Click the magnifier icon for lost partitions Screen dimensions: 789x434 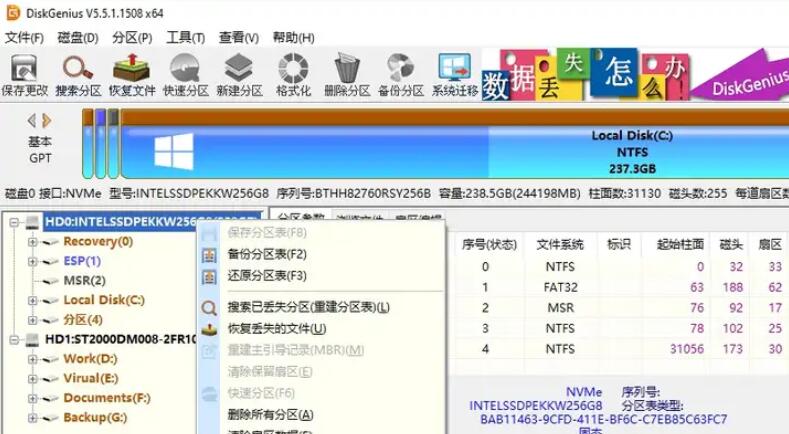pyautogui.click(x=209, y=308)
